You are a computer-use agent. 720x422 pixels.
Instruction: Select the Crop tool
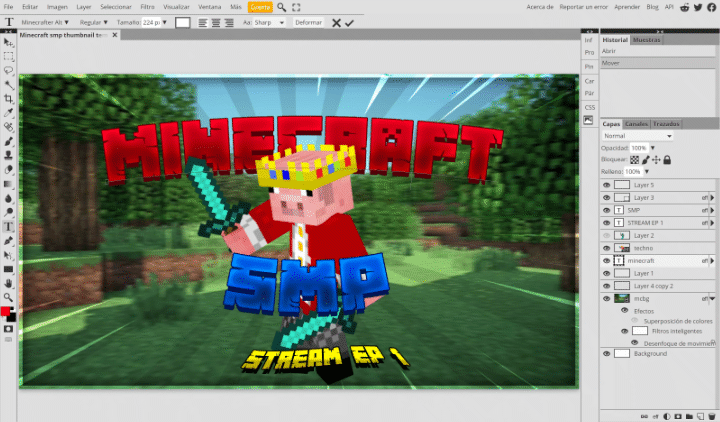(x=8, y=99)
